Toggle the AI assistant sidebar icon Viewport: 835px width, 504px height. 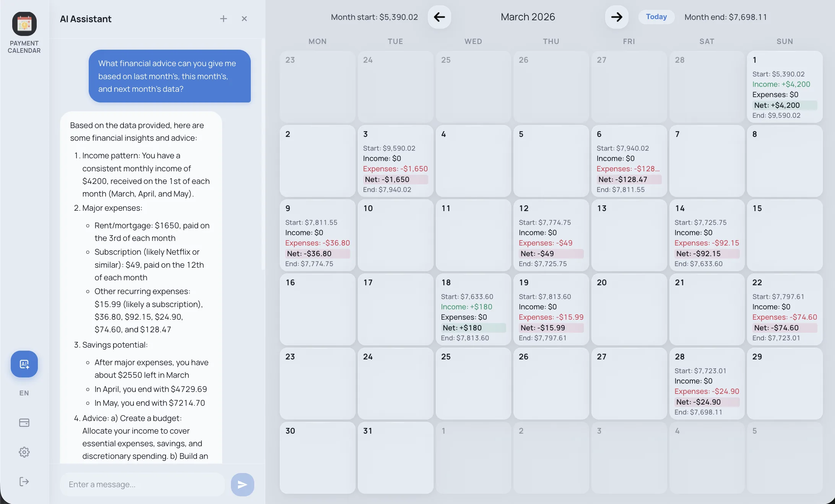pyautogui.click(x=24, y=364)
